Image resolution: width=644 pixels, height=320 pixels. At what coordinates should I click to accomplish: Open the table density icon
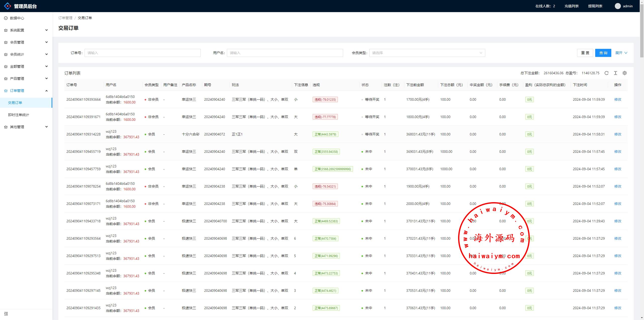point(616,73)
